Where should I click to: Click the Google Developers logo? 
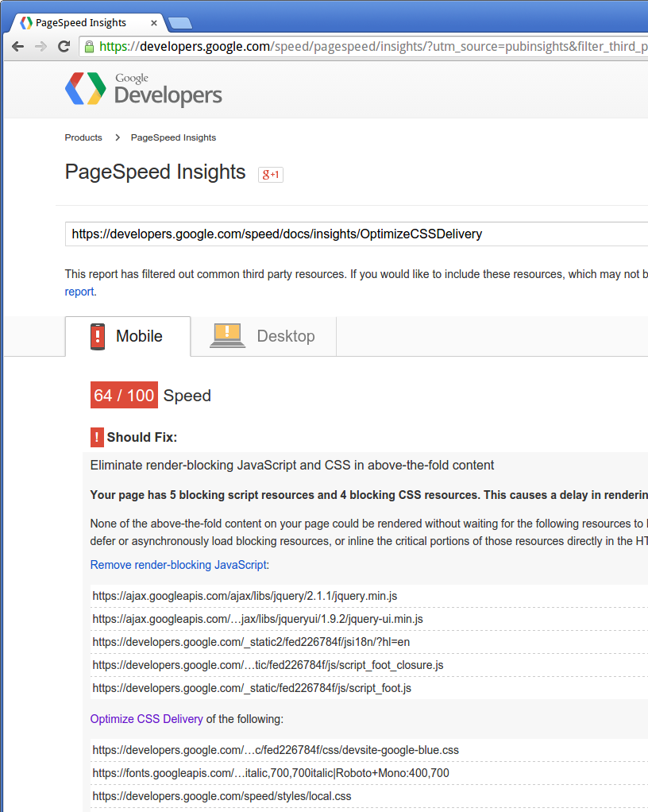pos(144,89)
